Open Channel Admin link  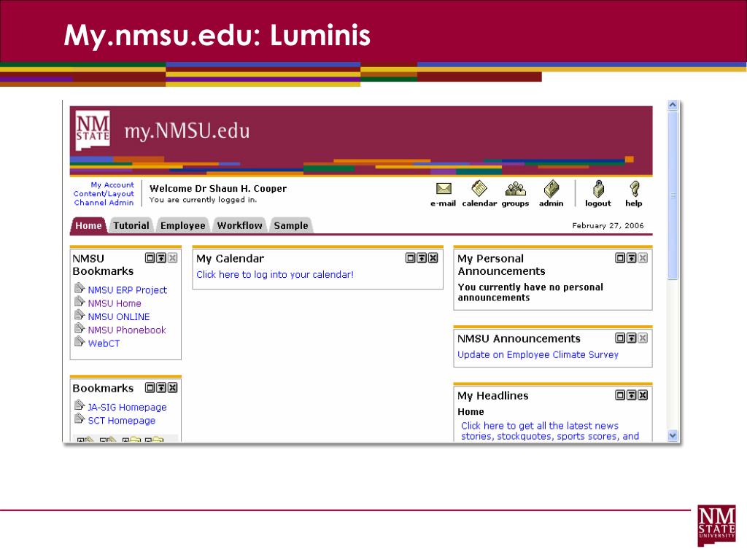click(104, 203)
